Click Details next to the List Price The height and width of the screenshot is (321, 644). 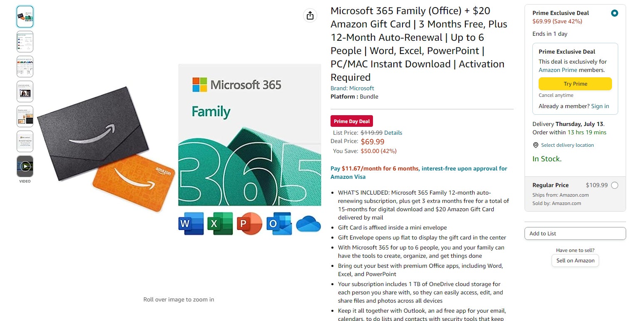(x=393, y=133)
